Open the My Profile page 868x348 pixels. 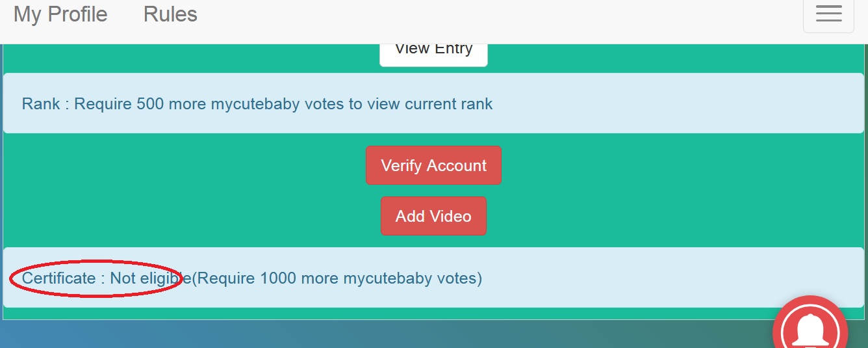point(60,14)
